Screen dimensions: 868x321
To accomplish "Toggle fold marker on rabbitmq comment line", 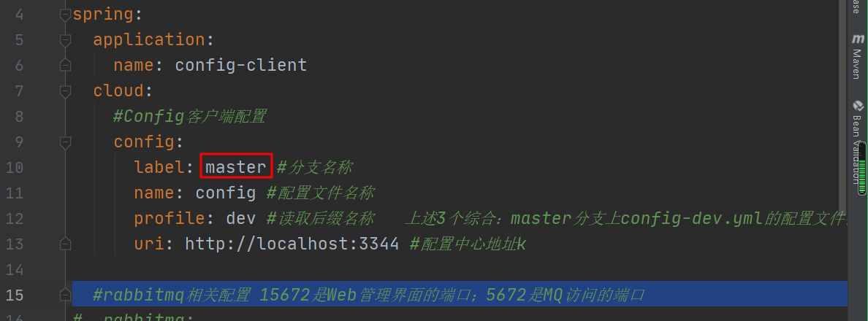I will coord(65,295).
